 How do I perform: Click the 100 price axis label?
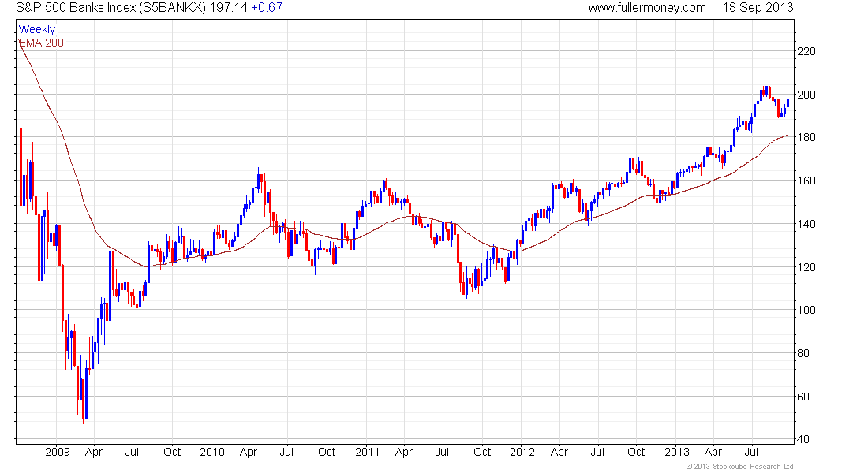tap(806, 310)
